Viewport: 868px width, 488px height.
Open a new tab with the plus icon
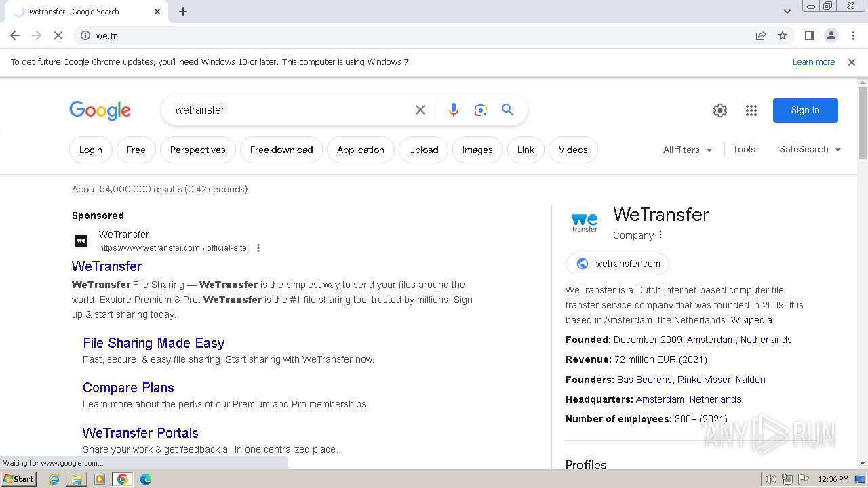coord(183,12)
